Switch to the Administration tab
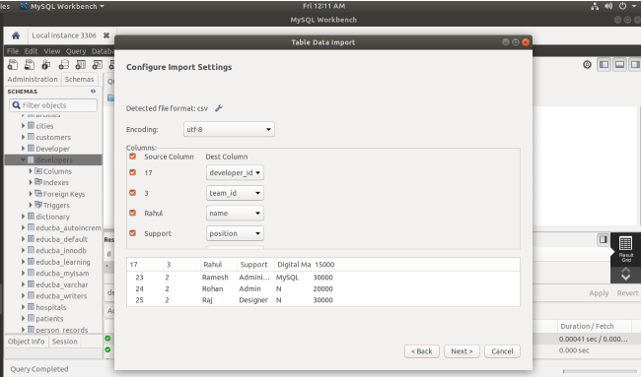The image size is (642, 377). click(32, 79)
